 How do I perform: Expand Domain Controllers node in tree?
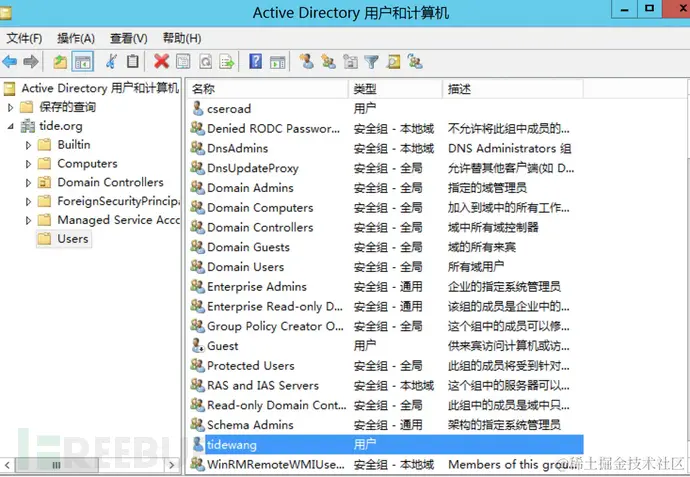coord(29,183)
